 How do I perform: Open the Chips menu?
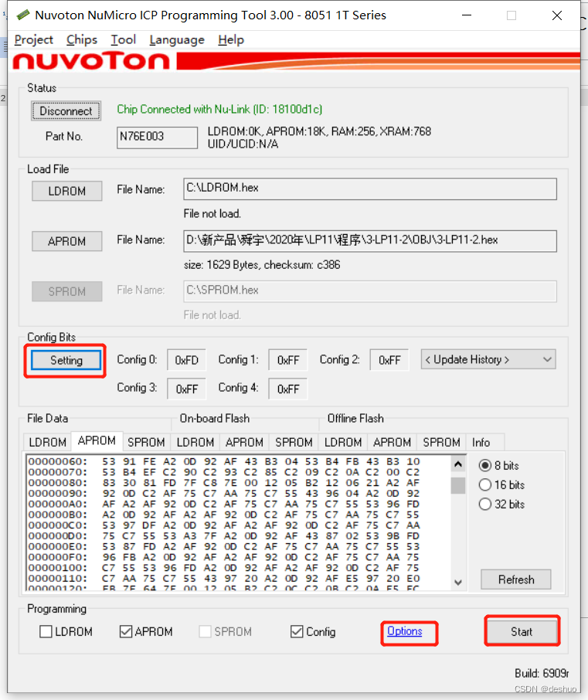click(x=82, y=39)
